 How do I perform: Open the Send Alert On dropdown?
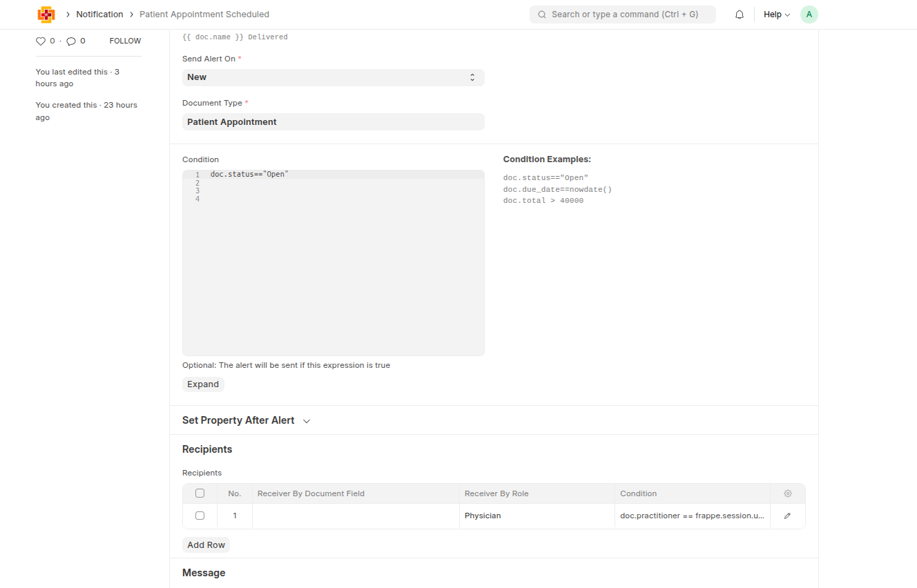coord(333,77)
